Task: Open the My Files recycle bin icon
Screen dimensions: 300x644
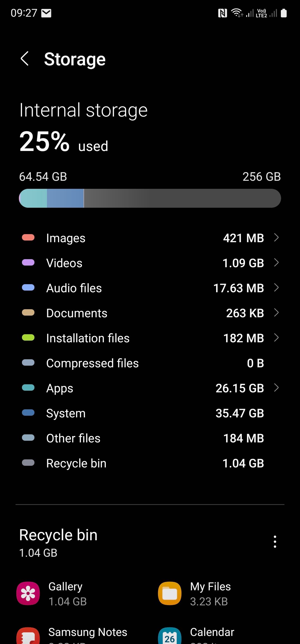Action: pos(170,593)
